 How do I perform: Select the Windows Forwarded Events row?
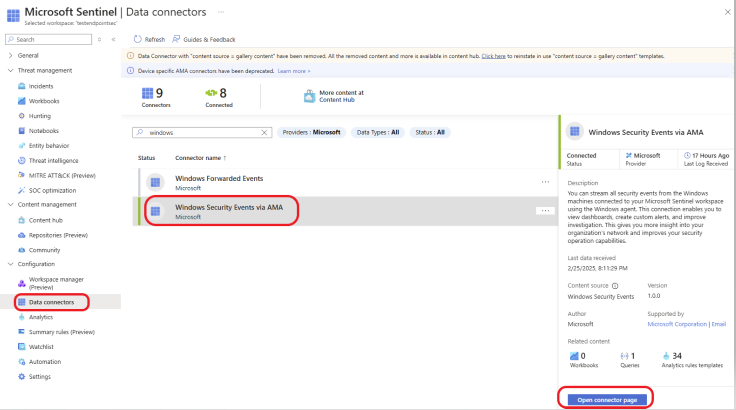(347, 182)
